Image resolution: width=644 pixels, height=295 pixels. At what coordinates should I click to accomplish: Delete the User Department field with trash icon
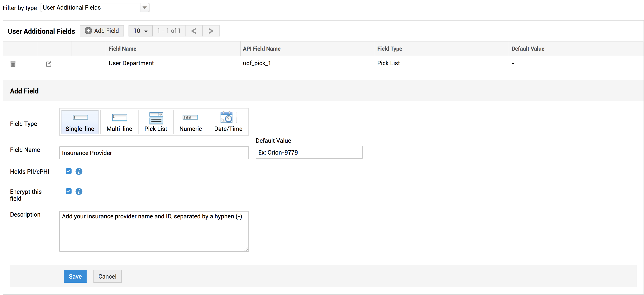pyautogui.click(x=13, y=64)
